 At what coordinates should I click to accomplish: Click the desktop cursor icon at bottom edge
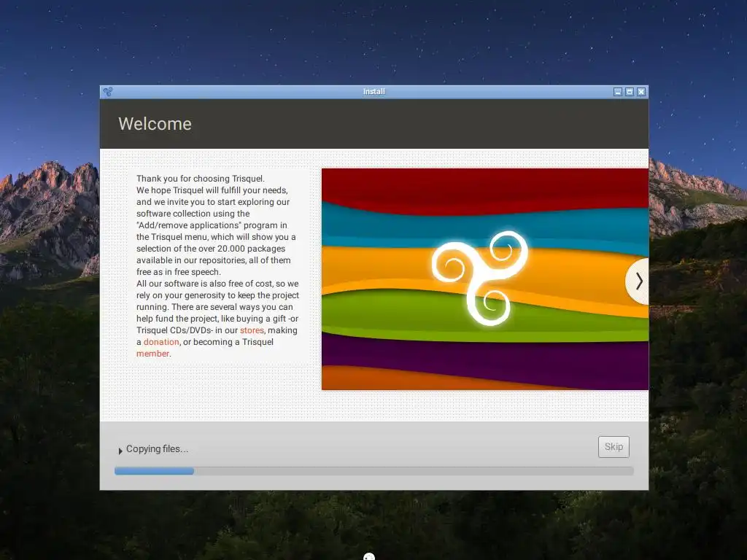pyautogui.click(x=369, y=556)
